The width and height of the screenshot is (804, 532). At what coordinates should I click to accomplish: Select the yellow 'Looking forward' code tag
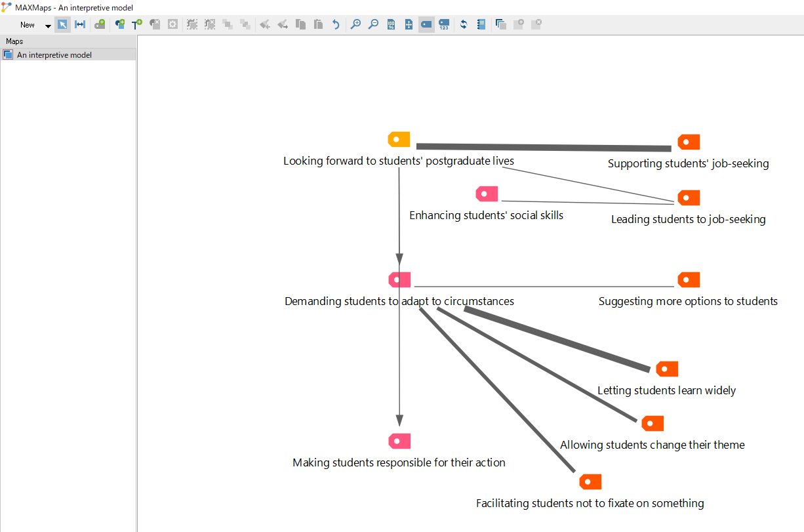399,140
